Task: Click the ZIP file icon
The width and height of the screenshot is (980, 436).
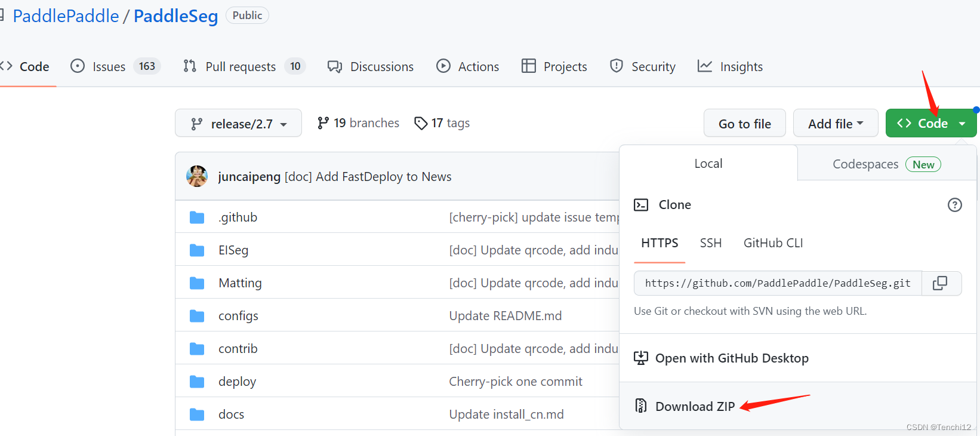Action: [640, 406]
